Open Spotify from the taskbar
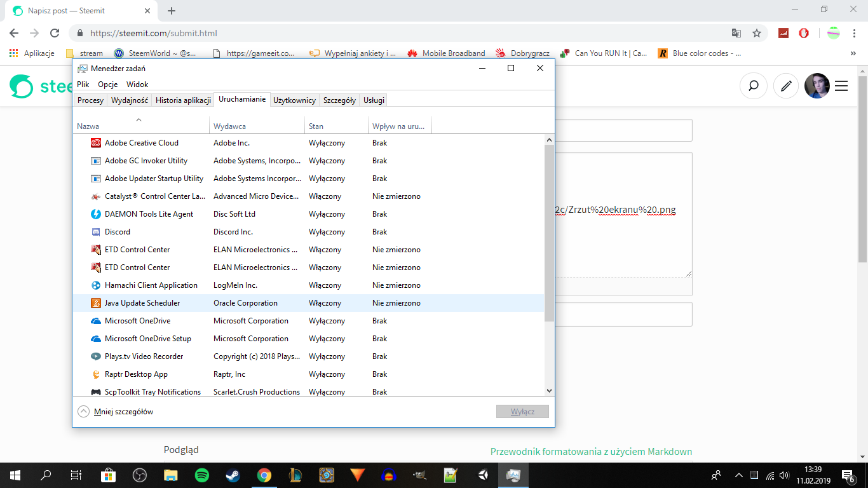Image resolution: width=868 pixels, height=488 pixels. [202, 475]
